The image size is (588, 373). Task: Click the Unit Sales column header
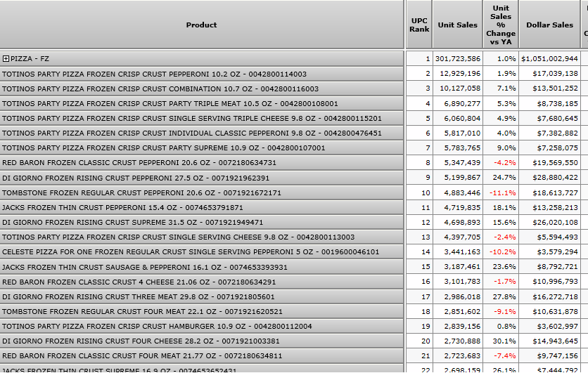pos(457,25)
